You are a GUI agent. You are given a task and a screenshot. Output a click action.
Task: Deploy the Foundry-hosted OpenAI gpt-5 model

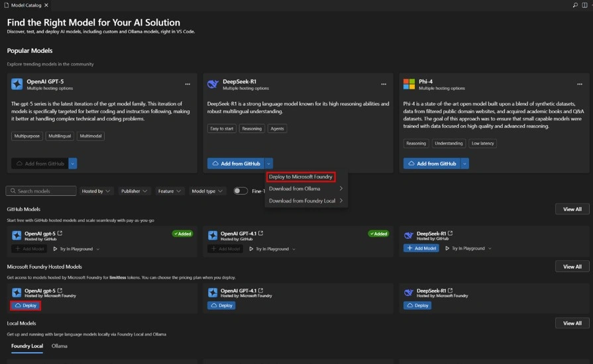[25, 306]
